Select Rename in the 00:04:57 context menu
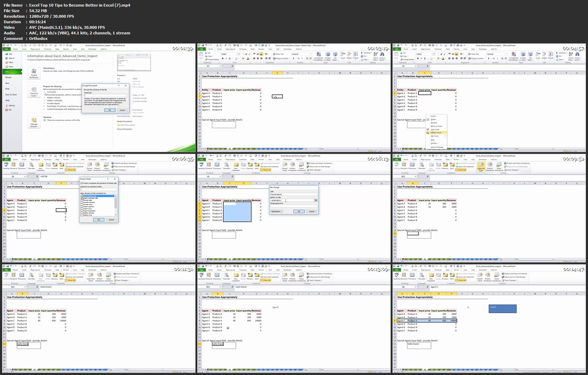The height and width of the screenshot is (375, 588). pos(437,123)
